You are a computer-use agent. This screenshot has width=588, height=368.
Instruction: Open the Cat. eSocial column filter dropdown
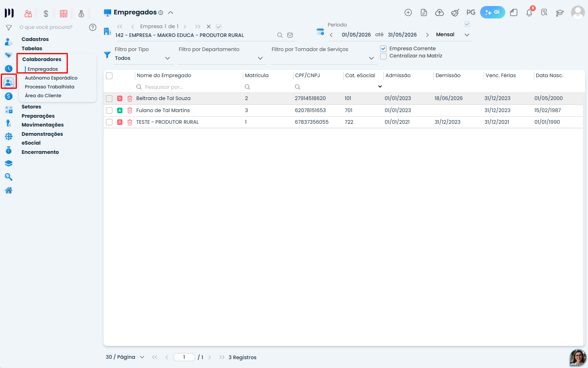(380, 87)
